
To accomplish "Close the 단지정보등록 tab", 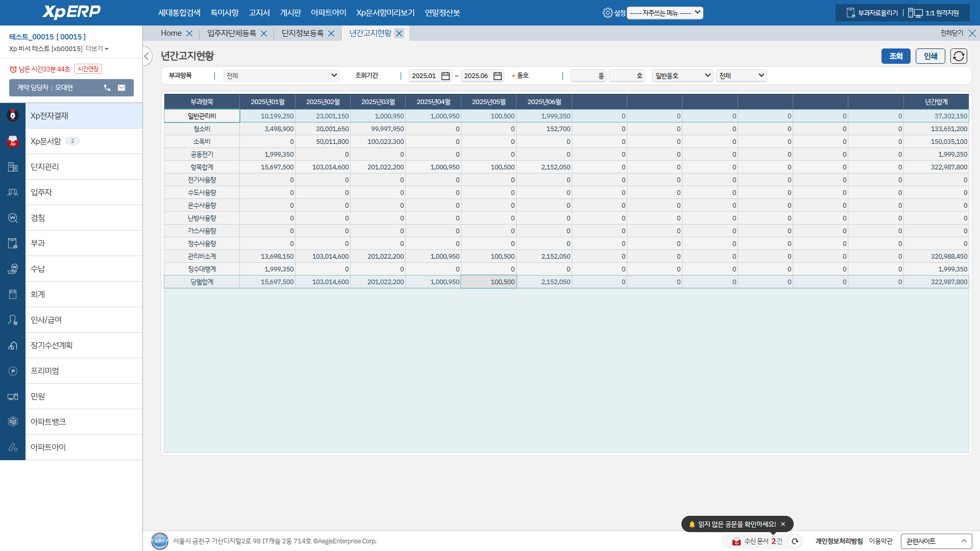I will tap(331, 34).
